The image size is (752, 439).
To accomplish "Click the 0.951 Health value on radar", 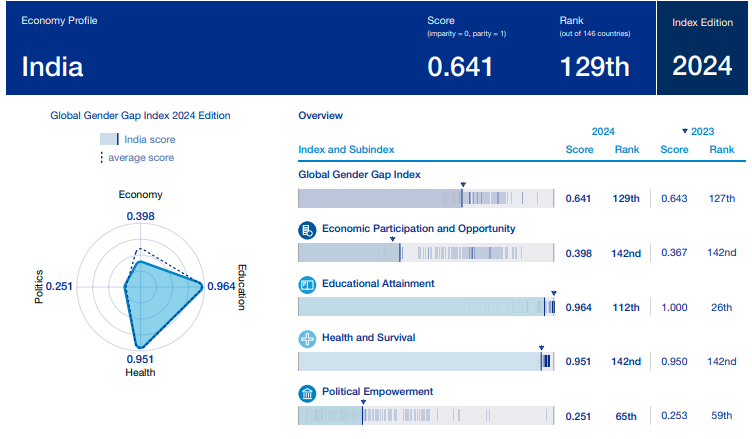I will pos(140,359).
